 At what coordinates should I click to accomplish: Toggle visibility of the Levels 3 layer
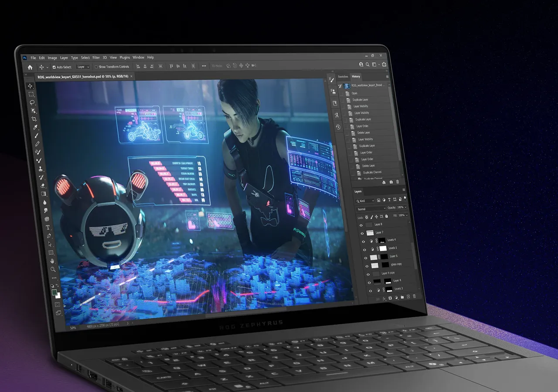(x=371, y=291)
